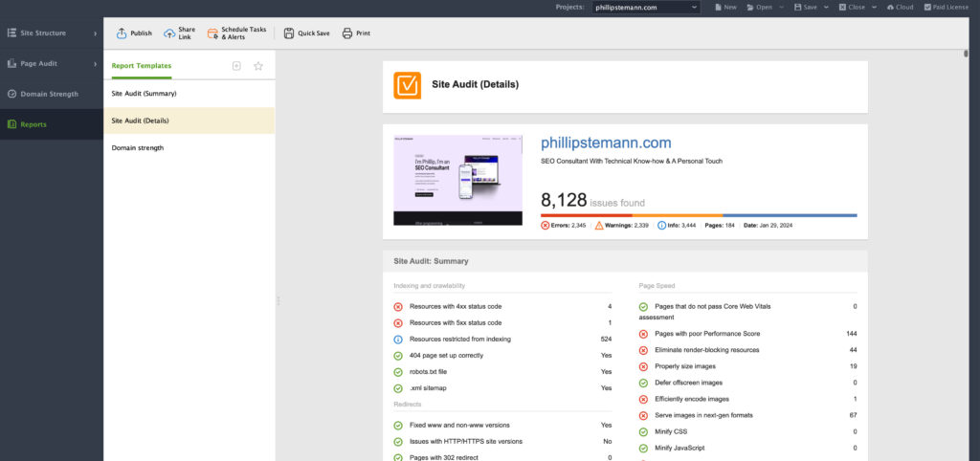The height and width of the screenshot is (461, 980).
Task: Click 'Eliminate render-blocking resources' text
Action: tap(707, 350)
